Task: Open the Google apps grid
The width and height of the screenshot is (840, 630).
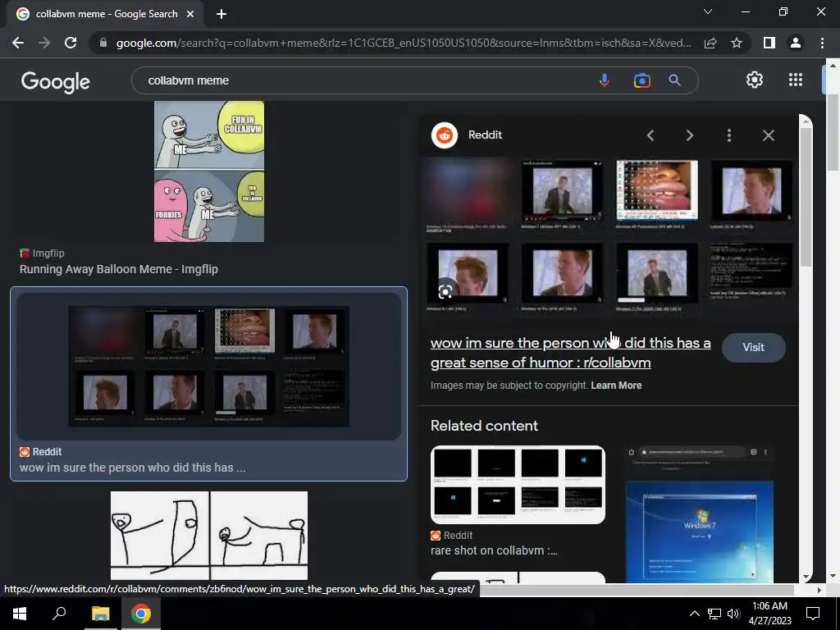Action: [796, 80]
